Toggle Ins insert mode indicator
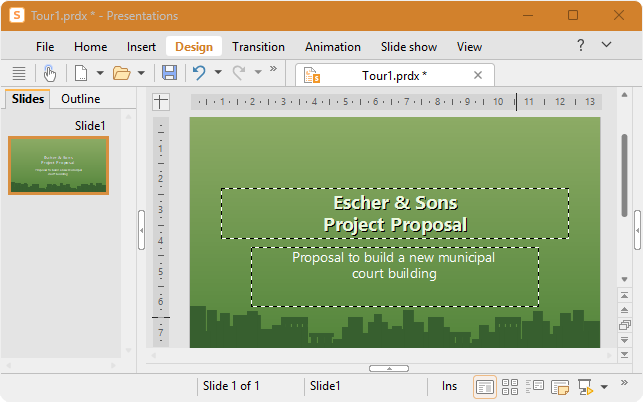The image size is (643, 402). (x=449, y=386)
